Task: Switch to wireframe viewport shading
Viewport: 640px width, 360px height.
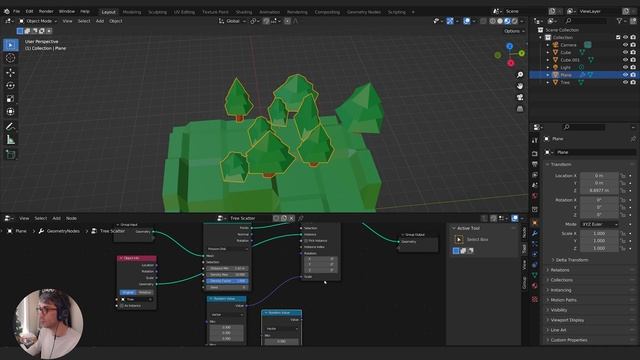Action: click(x=493, y=21)
